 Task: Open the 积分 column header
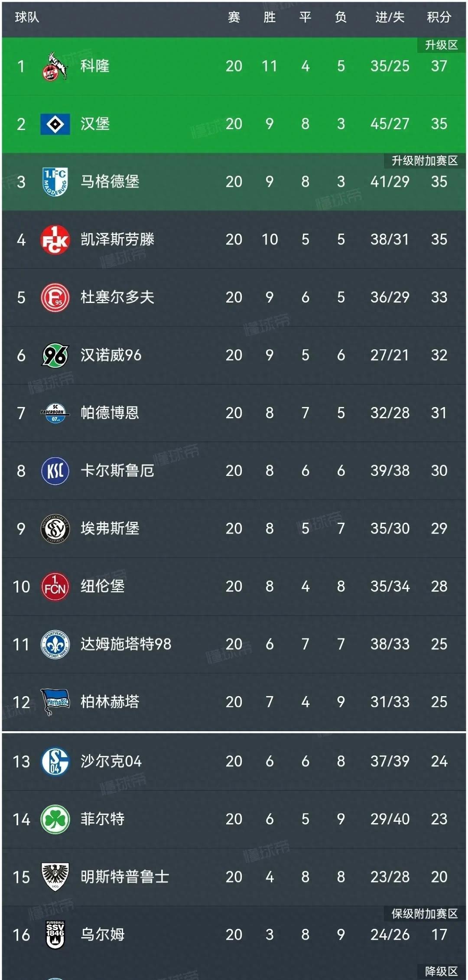coord(439,18)
